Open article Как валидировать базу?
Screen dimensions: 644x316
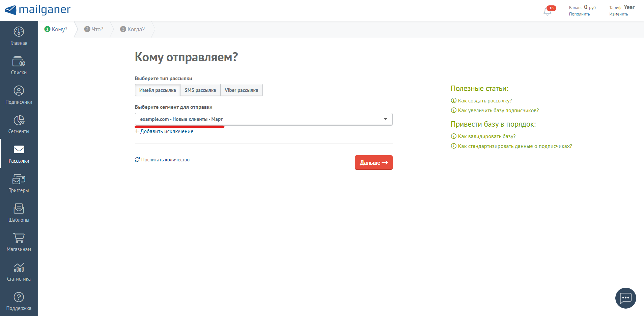(483, 136)
